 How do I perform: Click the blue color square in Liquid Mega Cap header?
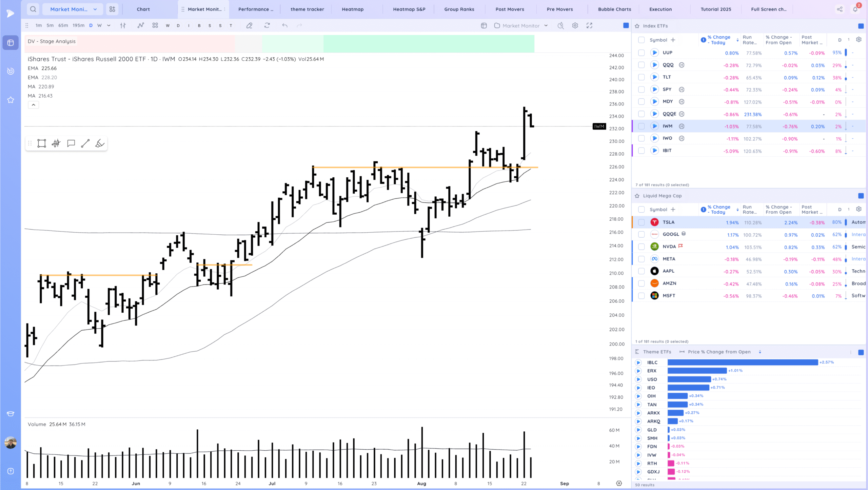[861, 196]
